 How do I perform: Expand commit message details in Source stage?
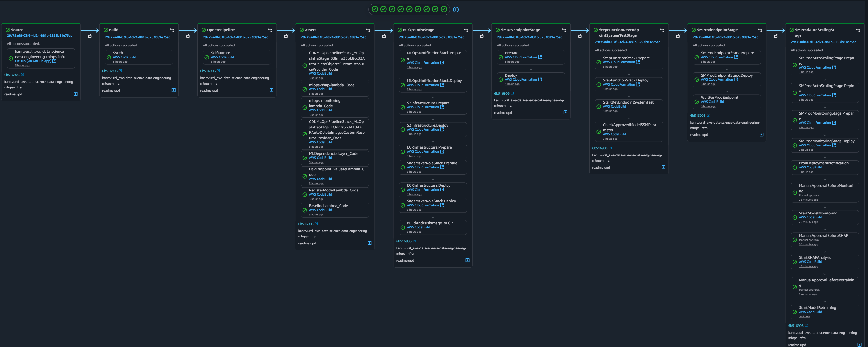75,94
